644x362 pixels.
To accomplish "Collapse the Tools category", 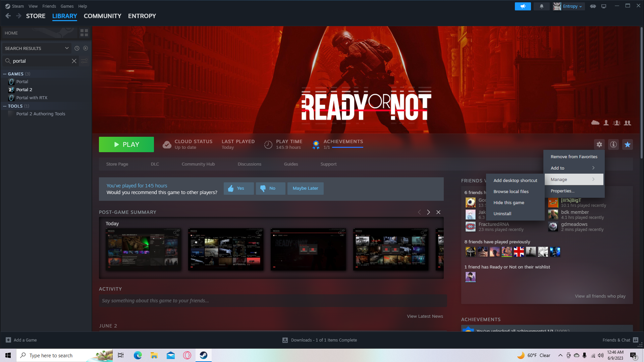I will (5, 106).
